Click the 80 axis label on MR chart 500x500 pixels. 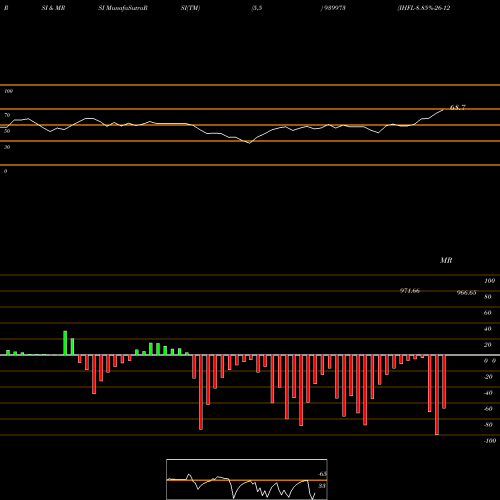488,297
